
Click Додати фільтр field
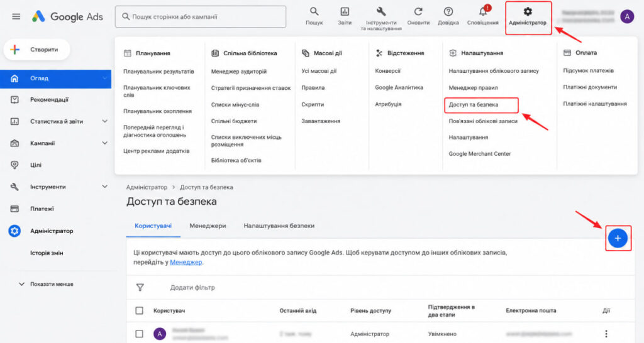(192, 288)
